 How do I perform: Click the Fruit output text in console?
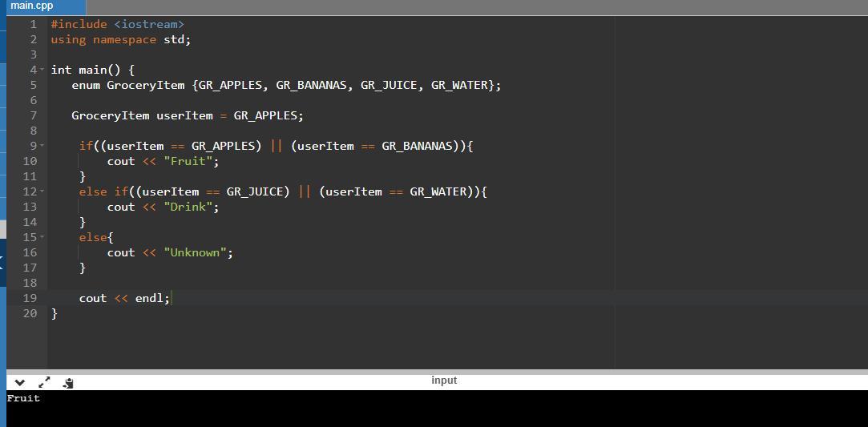click(x=23, y=398)
